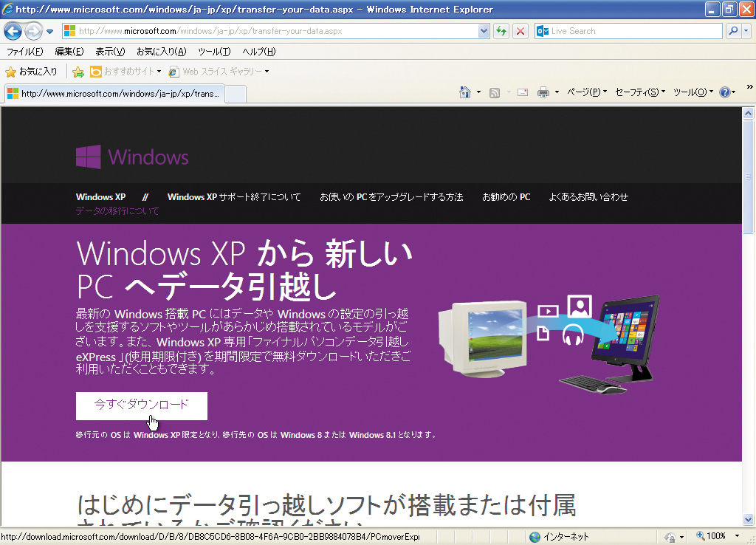756x545 pixels.
Task: Click the site favicon in address bar
Action: (70, 31)
